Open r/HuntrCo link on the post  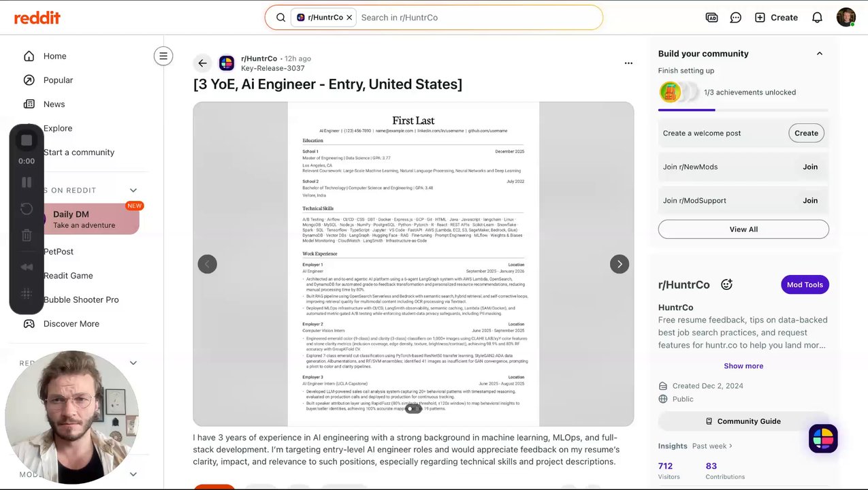259,59
